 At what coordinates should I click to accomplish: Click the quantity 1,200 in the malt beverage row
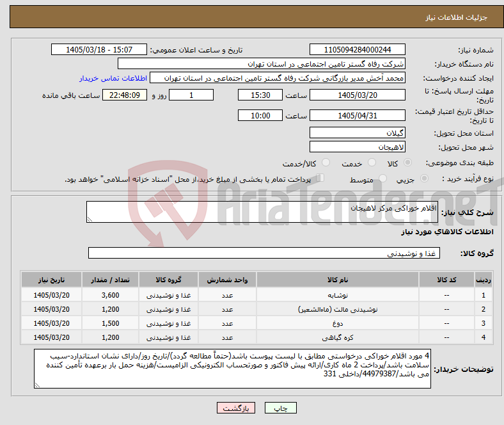[110, 309]
